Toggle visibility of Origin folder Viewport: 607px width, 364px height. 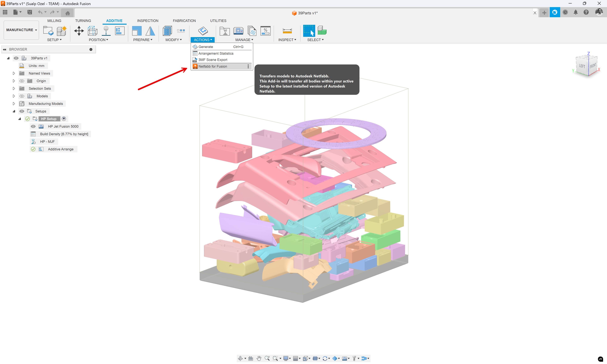[x=22, y=81]
